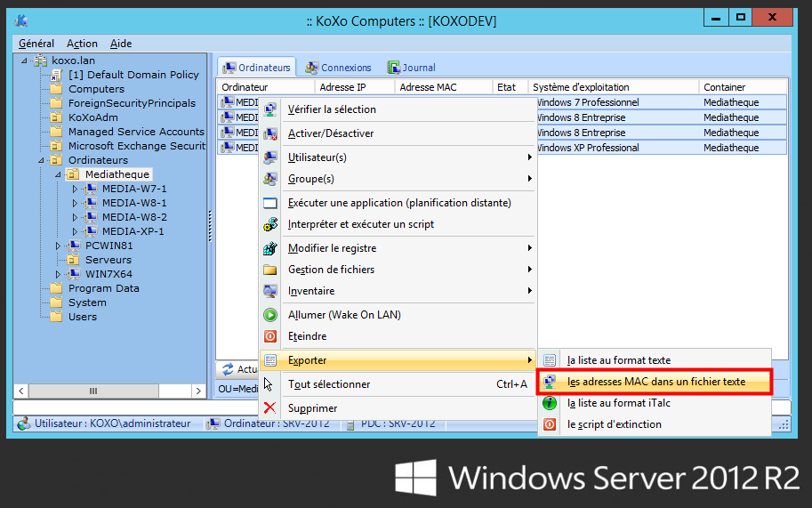Image resolution: width=812 pixels, height=508 pixels.
Task: Click the tree horizontal scrollbar thumb
Action: tap(93, 391)
